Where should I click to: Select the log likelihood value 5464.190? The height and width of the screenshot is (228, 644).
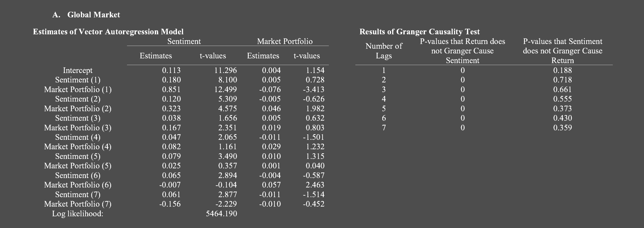click(221, 214)
